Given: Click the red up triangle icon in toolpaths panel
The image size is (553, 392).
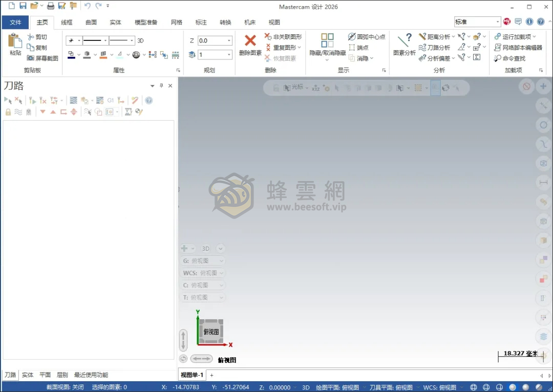Looking at the screenshot, I should click(53, 112).
